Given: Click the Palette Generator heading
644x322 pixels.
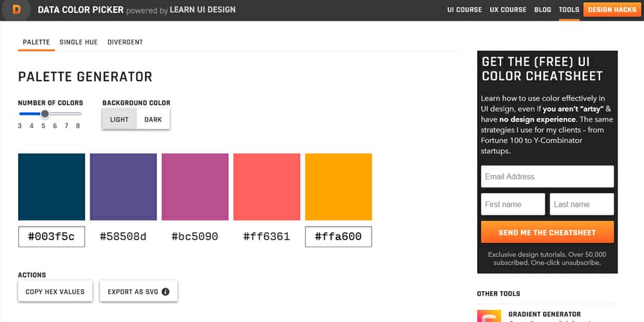Looking at the screenshot, I should [85, 77].
